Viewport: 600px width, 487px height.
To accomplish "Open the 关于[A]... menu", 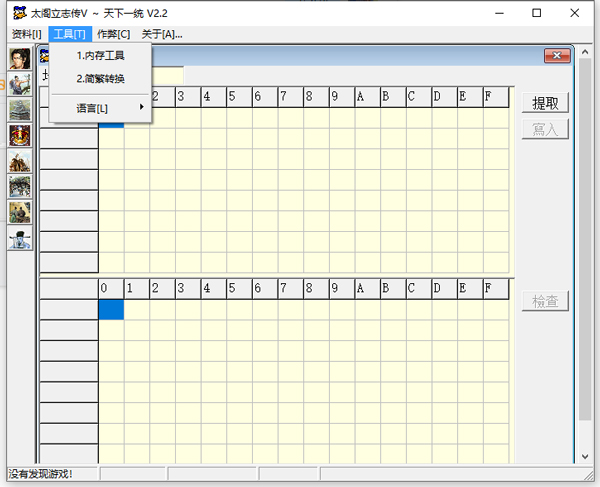I will (x=162, y=34).
